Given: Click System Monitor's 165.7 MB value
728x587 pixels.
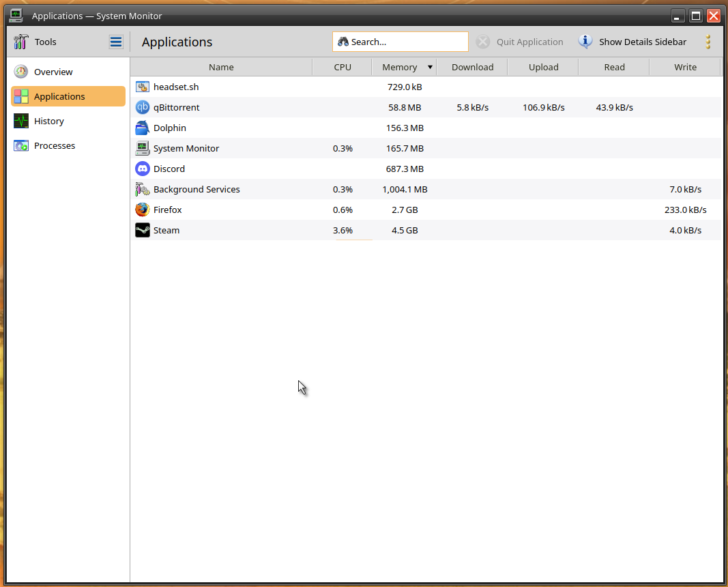Looking at the screenshot, I should tap(405, 148).
